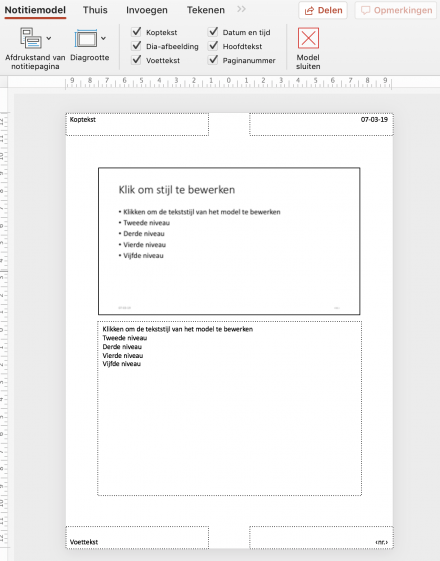
Task: Open the Diagrootte dropdown arrow
Action: click(103, 38)
